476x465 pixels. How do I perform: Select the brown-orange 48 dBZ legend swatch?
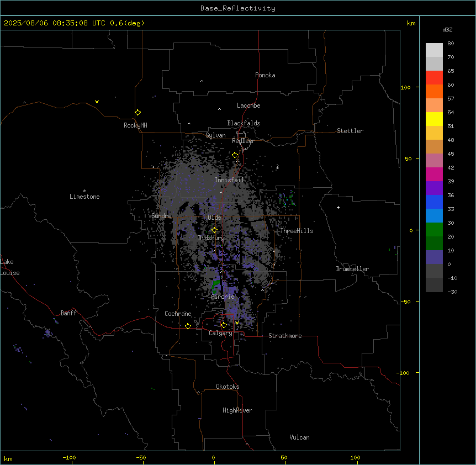pyautogui.click(x=434, y=146)
